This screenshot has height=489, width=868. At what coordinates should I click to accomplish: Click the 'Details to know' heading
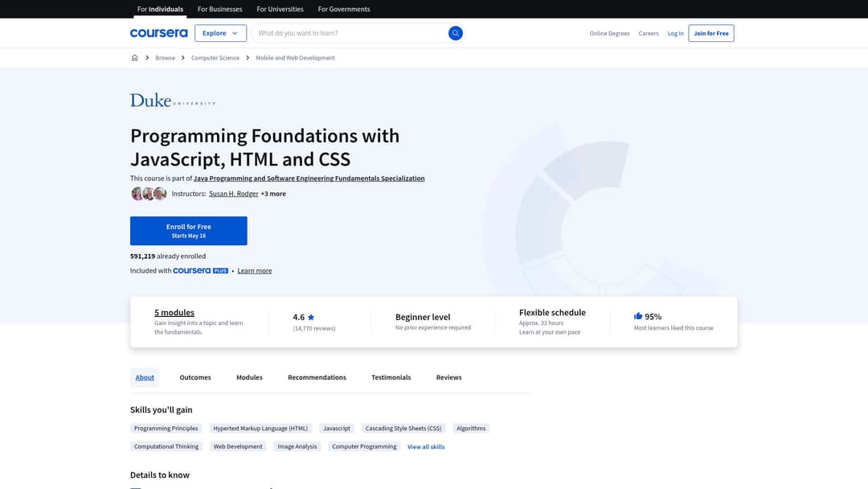[x=160, y=475]
